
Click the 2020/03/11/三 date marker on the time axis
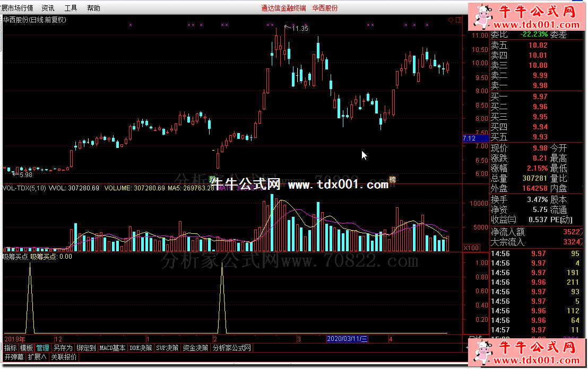(347, 339)
